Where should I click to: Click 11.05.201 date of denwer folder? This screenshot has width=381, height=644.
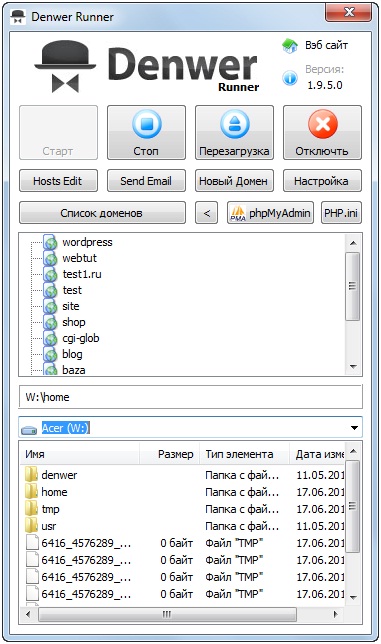click(320, 475)
